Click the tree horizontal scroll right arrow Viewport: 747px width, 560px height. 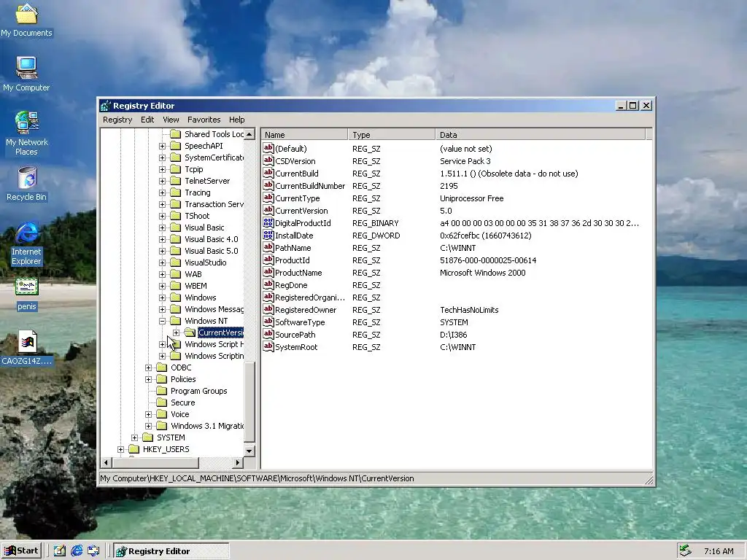click(238, 462)
